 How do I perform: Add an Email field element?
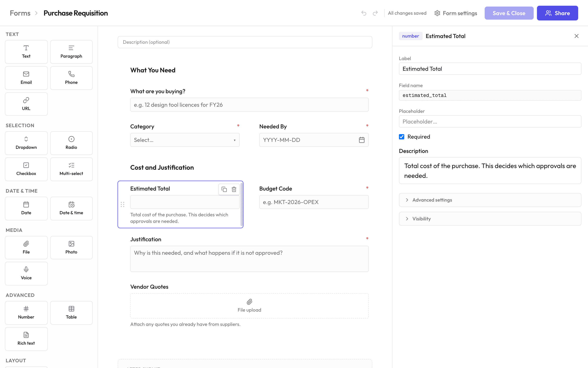pos(26,78)
